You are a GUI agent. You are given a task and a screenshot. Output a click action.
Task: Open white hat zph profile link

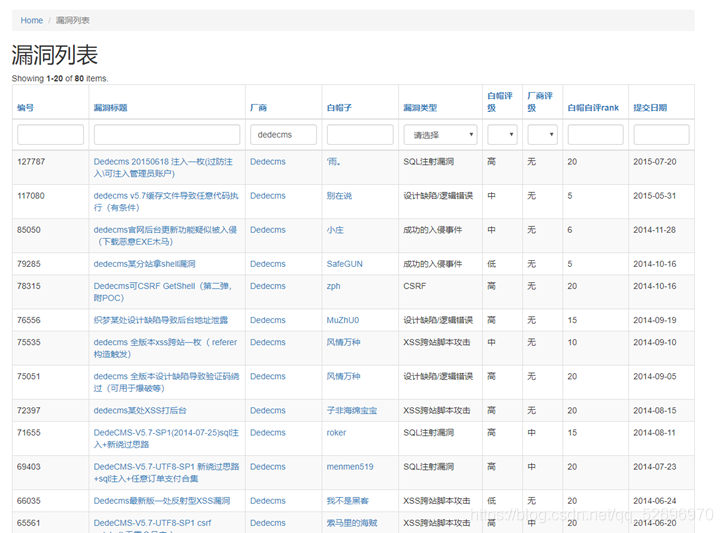333,286
